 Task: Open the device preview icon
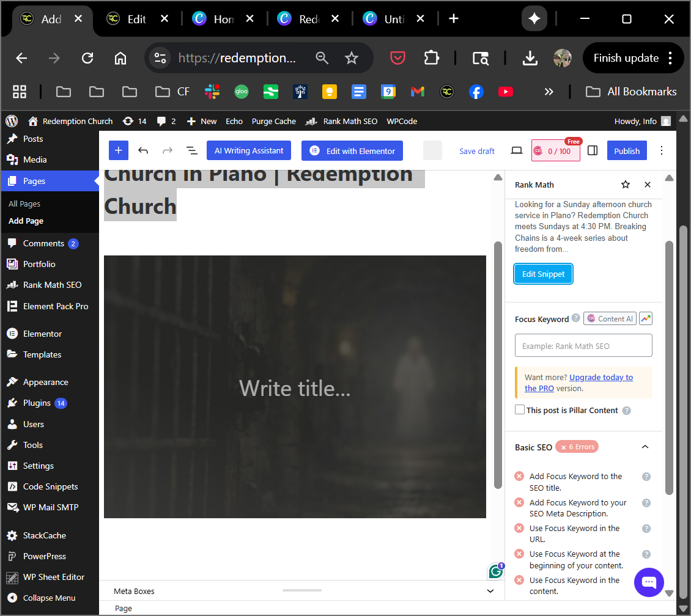pyautogui.click(x=517, y=151)
